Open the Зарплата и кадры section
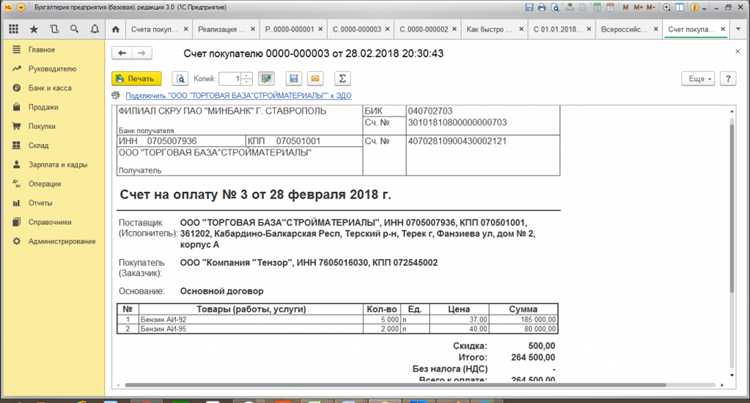The height and width of the screenshot is (403, 750). (x=53, y=164)
